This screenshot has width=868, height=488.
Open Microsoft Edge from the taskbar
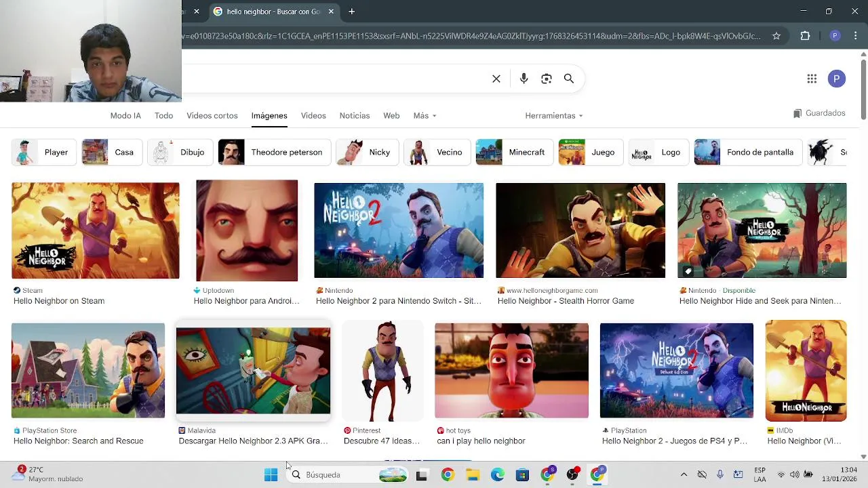coord(498,475)
